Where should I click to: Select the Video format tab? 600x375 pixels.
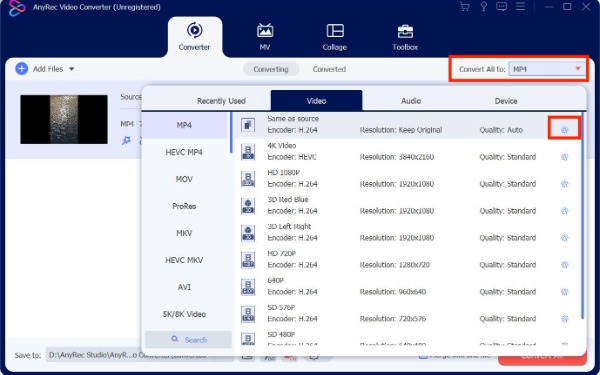(x=316, y=101)
